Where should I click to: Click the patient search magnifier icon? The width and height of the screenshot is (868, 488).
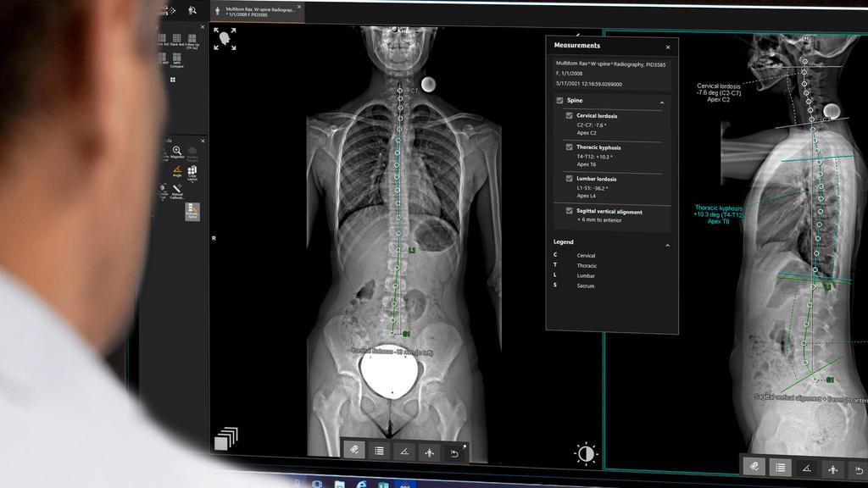point(192,10)
